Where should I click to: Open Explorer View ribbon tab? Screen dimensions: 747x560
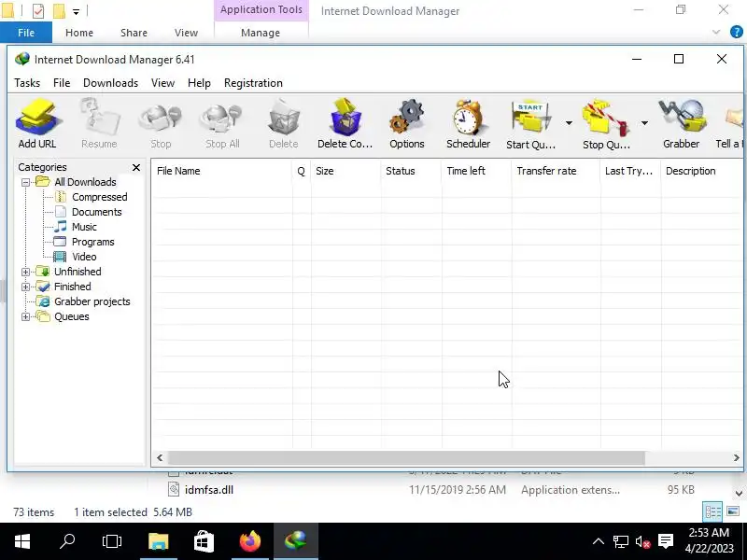click(x=186, y=33)
